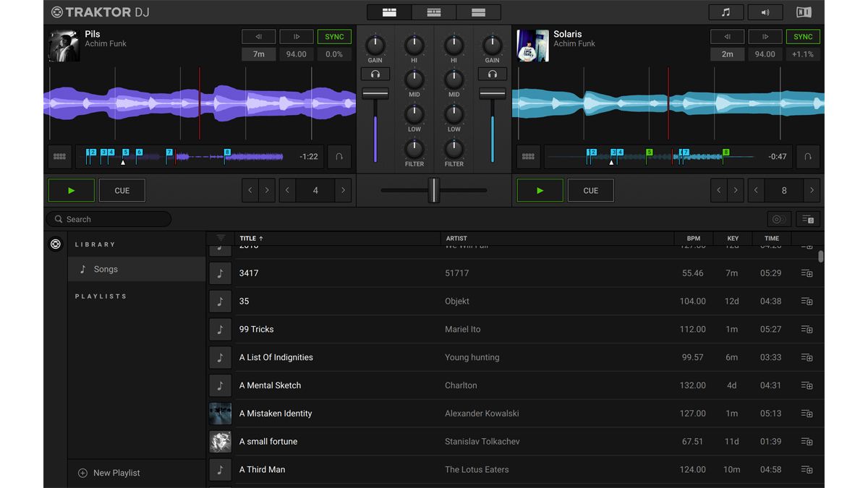Click the speaker volume icon in top toolbar
This screenshot has width=868, height=488.
tap(765, 12)
